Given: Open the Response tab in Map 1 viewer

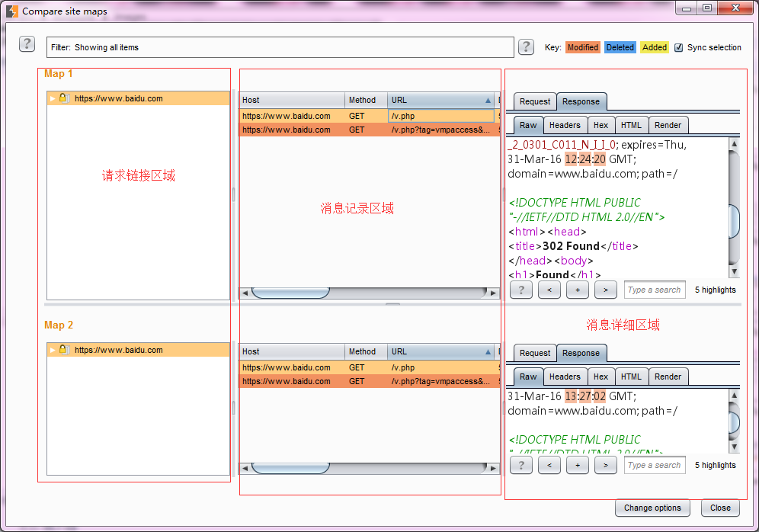Looking at the screenshot, I should point(581,101).
